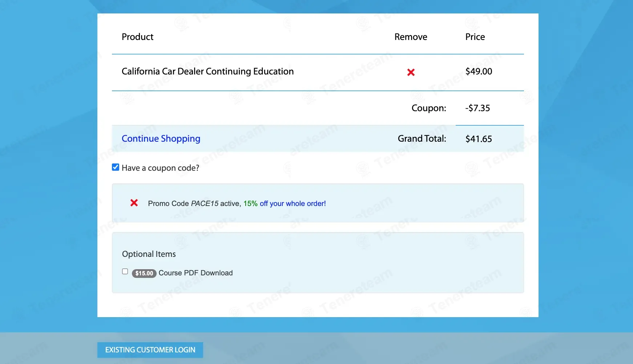Screen dimensions: 633x364
Task: Click the '15% off your whole order!' text
Action: pos(285,203)
